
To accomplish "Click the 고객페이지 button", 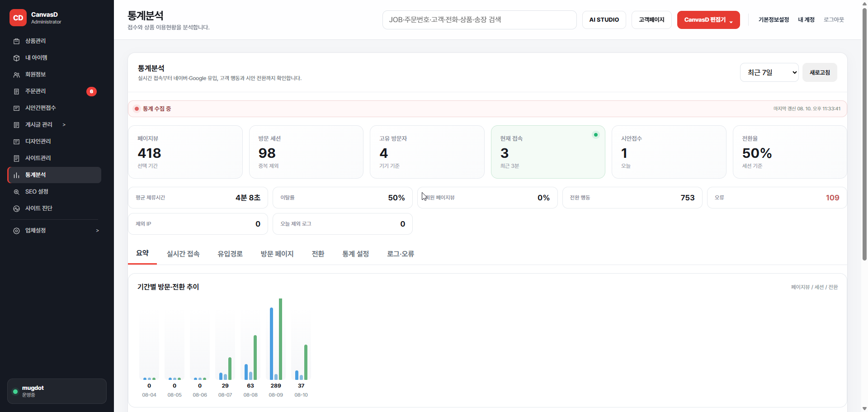I will click(x=651, y=20).
